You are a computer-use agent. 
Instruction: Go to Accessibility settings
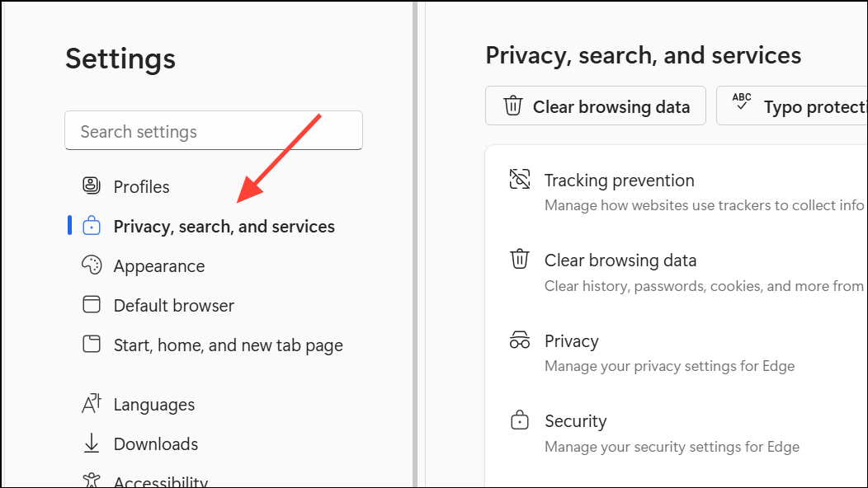(x=161, y=481)
